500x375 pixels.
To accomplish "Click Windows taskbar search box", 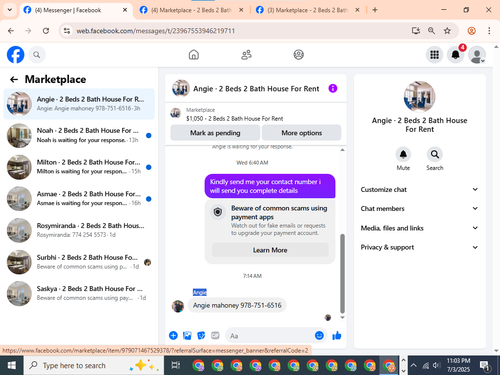I will 94,365.
